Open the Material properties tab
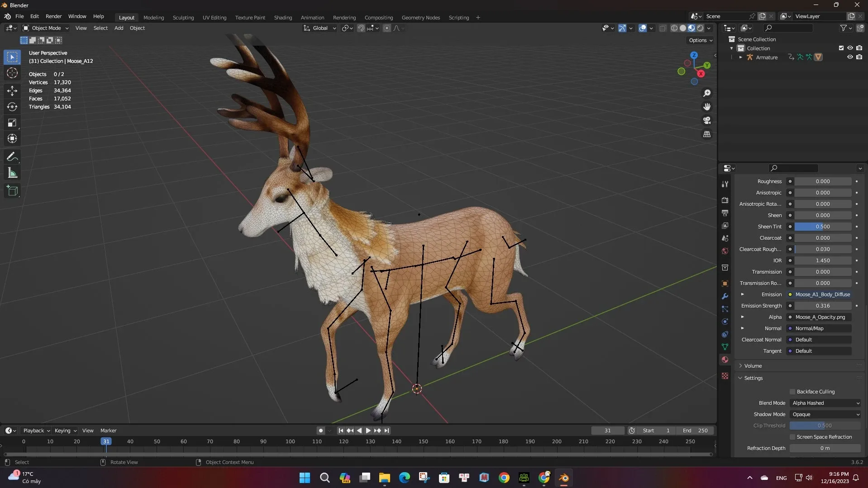 (x=725, y=360)
